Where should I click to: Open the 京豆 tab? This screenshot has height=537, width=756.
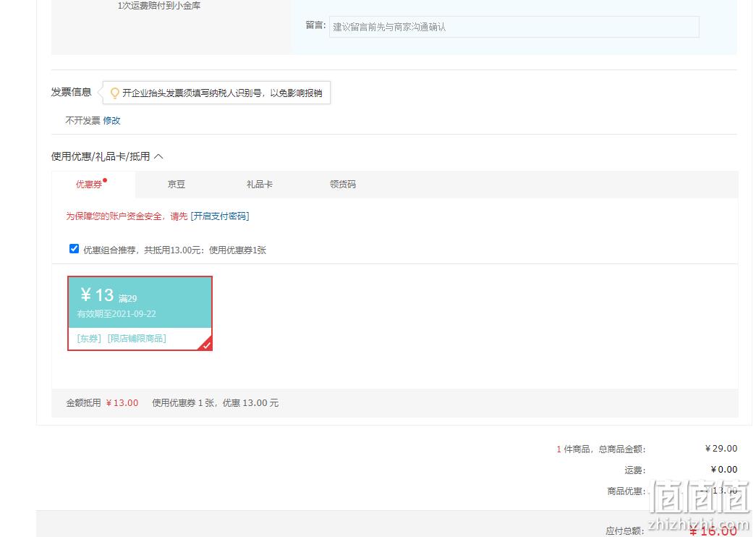177,185
